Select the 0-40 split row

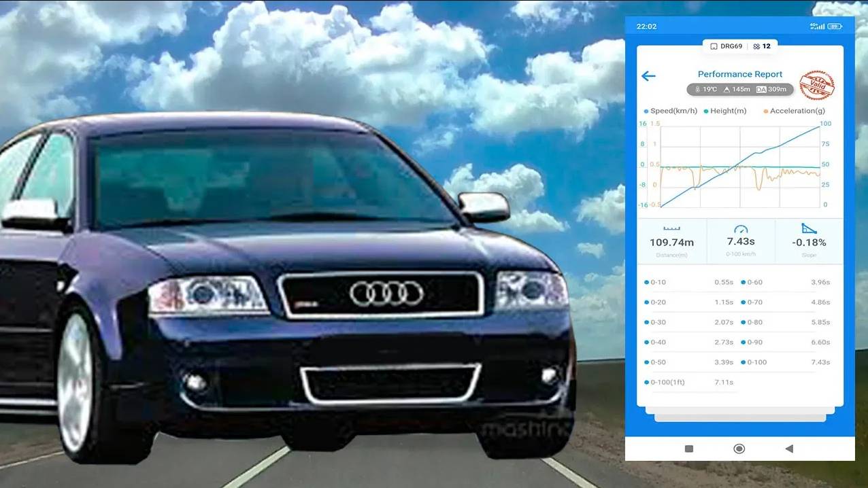pyautogui.click(x=688, y=342)
